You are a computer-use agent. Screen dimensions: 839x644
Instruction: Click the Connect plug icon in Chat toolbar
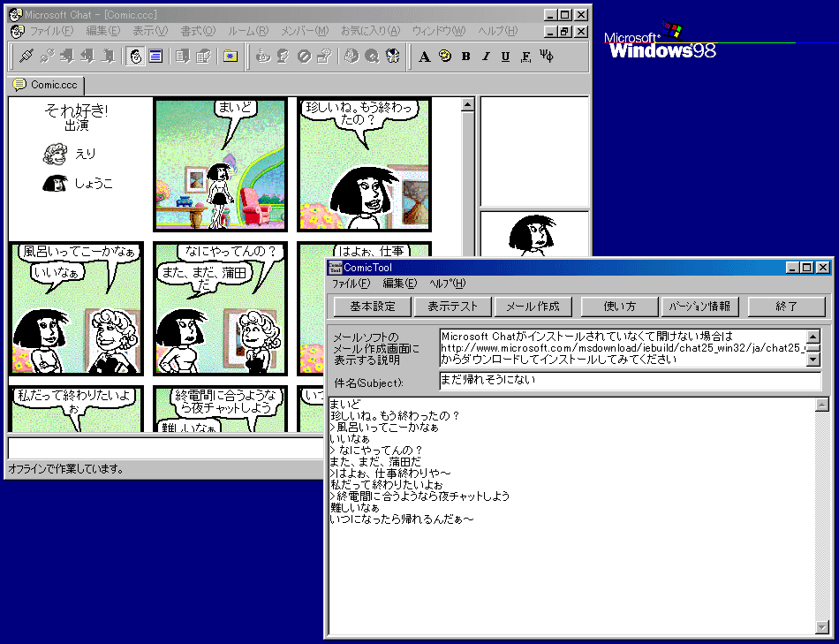(x=26, y=56)
